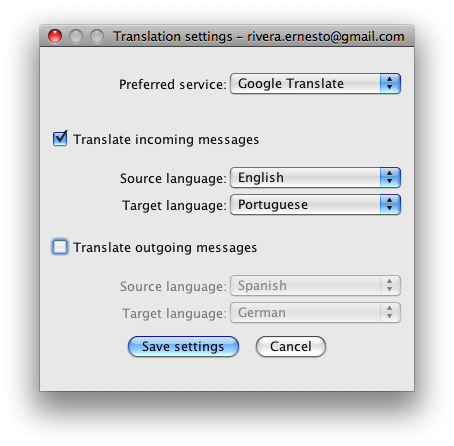Viewport: 454px width, 446px height.
Task: Click the gray minimize button in title bar
Action: tap(76, 36)
